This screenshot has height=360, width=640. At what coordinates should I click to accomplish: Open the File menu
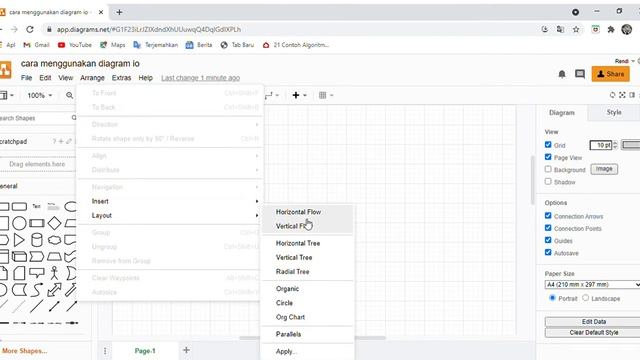click(27, 78)
